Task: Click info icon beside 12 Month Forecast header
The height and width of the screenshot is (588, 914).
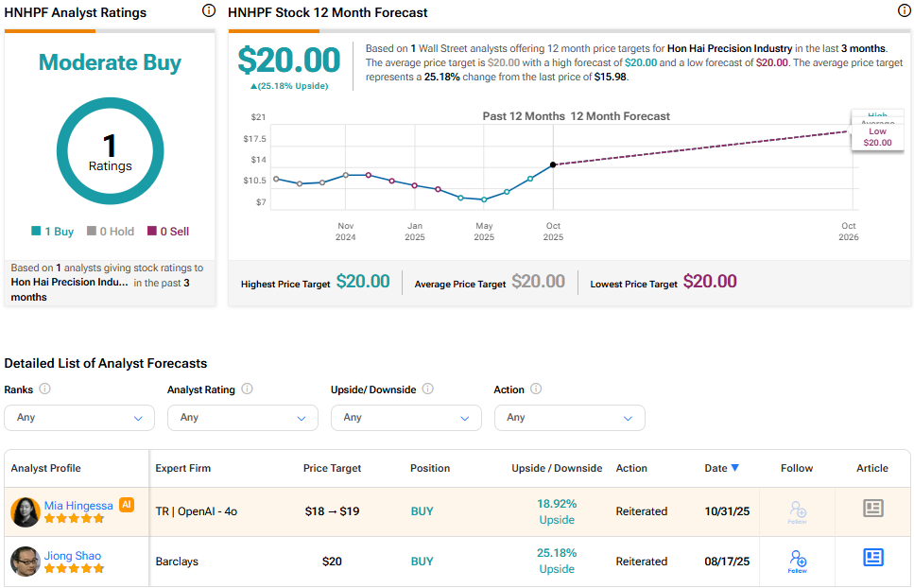Action: (904, 11)
